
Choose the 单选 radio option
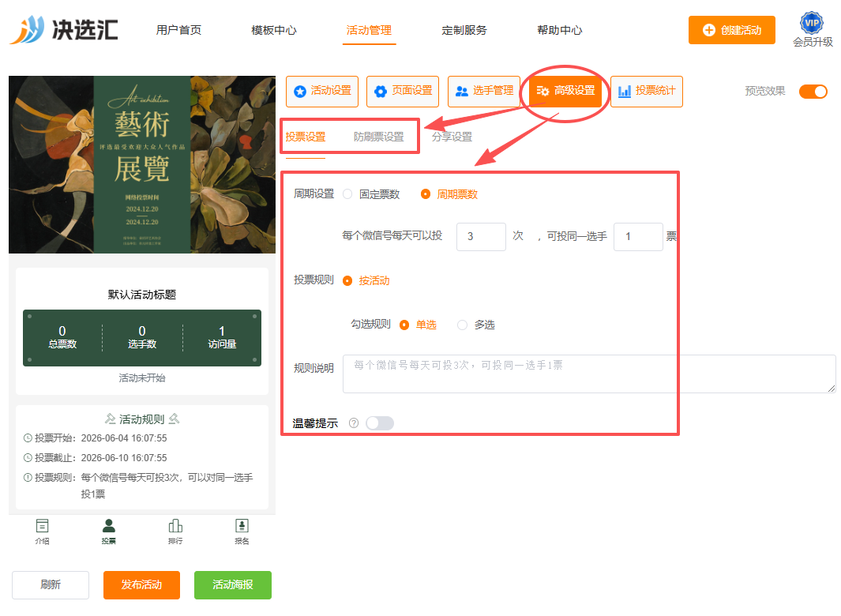[x=404, y=325]
